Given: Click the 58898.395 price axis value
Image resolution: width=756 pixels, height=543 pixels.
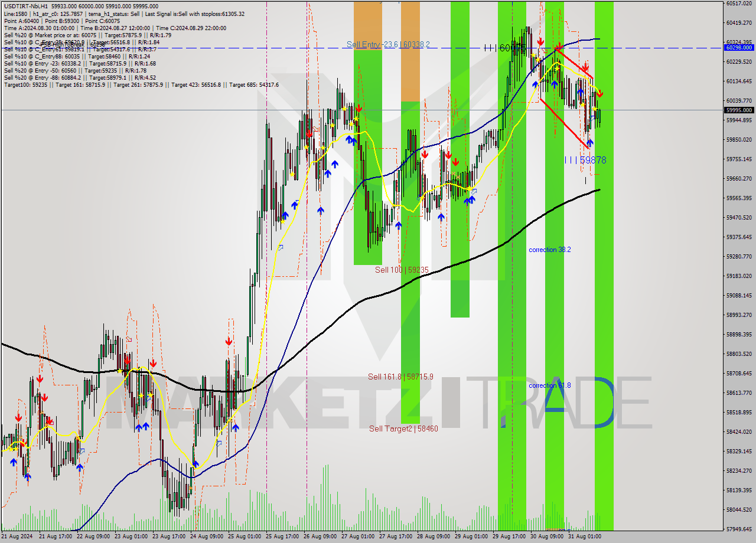Looking at the screenshot, I should (739, 334).
